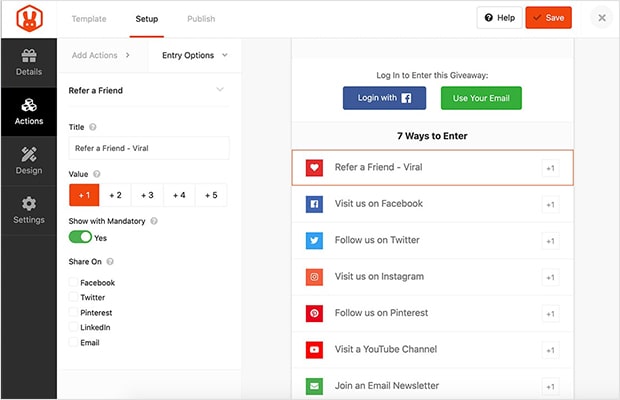Click Login with Facebook button
Image resolution: width=620 pixels, height=400 pixels.
click(x=384, y=98)
